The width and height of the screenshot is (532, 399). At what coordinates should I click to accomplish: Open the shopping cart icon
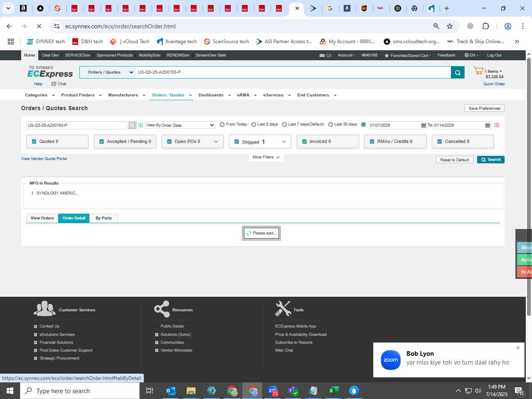(x=478, y=71)
